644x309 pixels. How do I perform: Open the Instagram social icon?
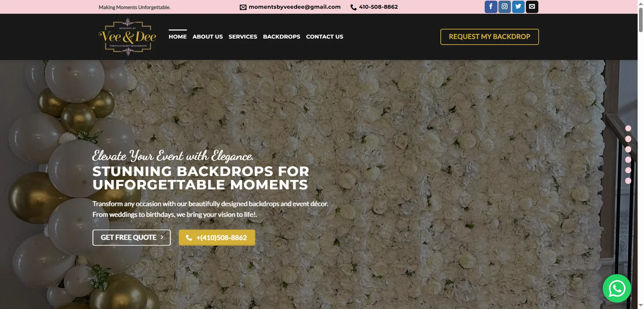[x=504, y=7]
